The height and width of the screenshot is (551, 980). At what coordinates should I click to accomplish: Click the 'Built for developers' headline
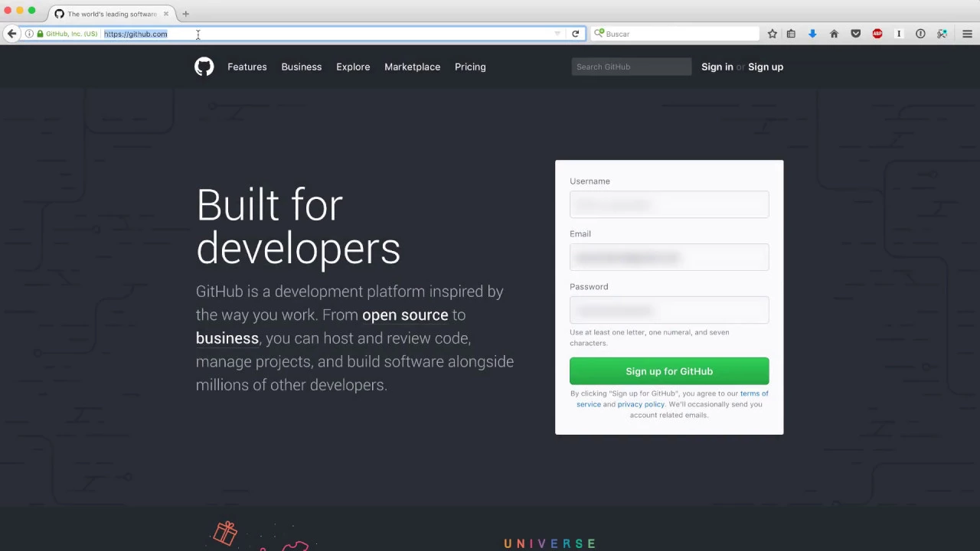coord(298,227)
